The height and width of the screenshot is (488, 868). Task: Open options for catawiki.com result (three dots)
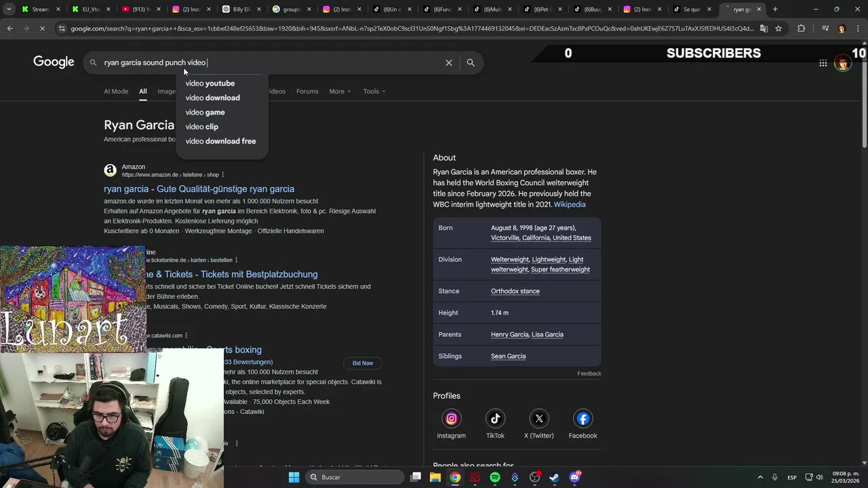(x=186, y=335)
